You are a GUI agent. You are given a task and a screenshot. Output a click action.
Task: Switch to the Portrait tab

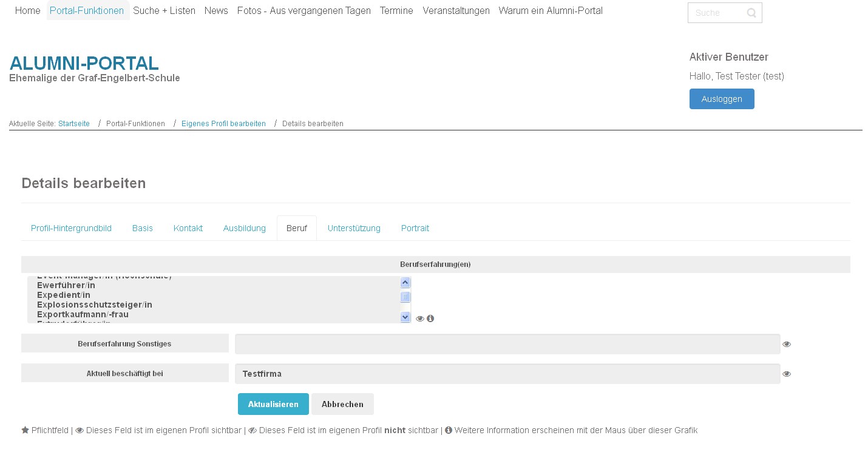(x=415, y=228)
